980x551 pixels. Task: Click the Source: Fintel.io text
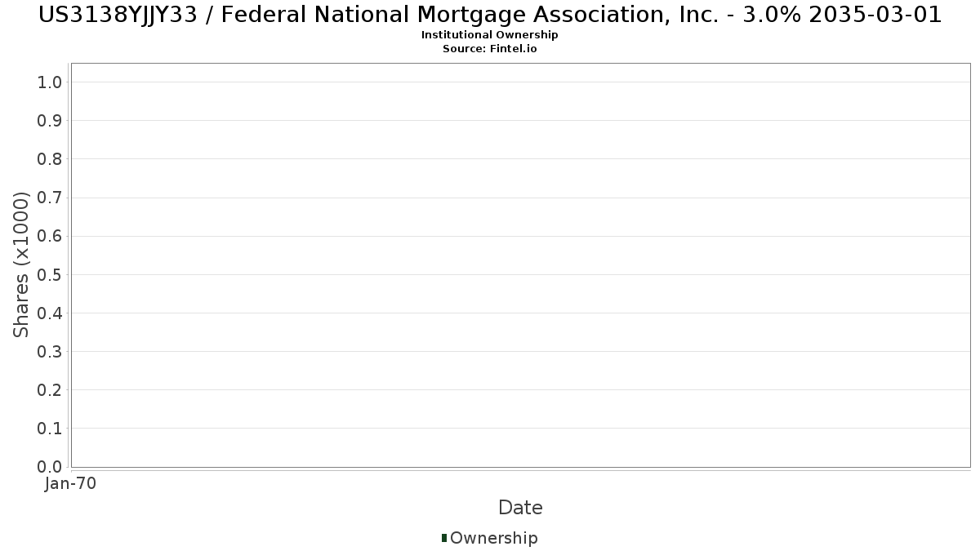coord(490,49)
